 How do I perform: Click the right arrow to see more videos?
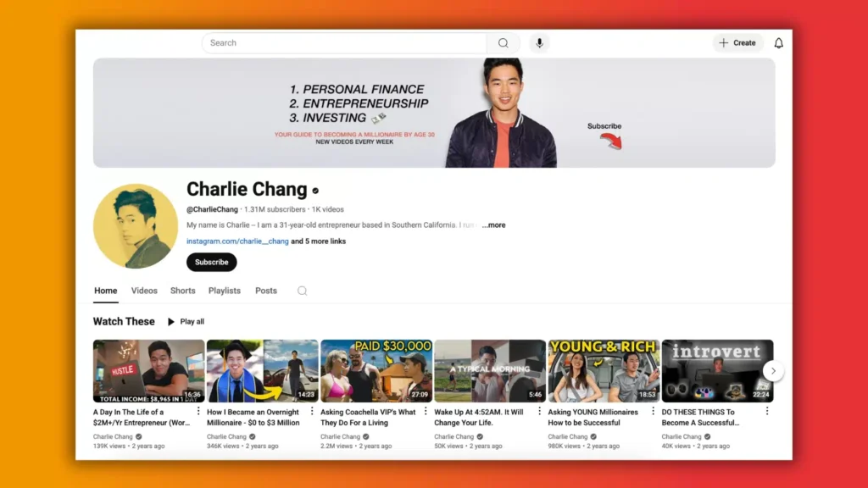pyautogui.click(x=772, y=370)
